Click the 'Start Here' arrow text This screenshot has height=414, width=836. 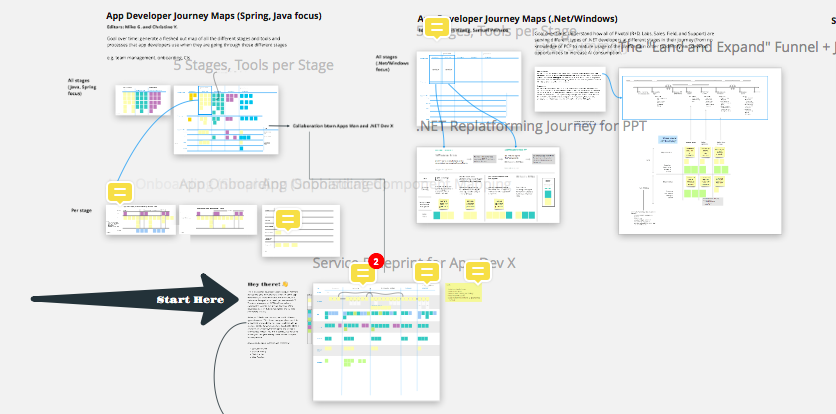click(x=190, y=299)
